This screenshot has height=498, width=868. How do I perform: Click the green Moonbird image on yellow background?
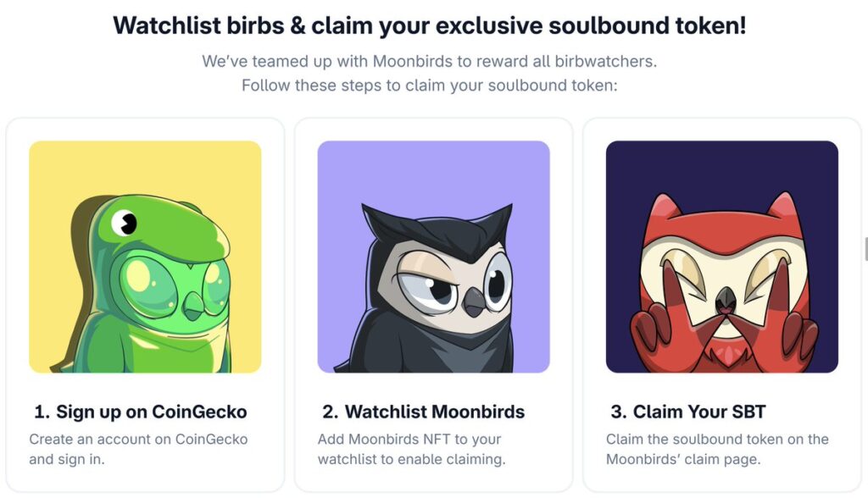(145, 257)
